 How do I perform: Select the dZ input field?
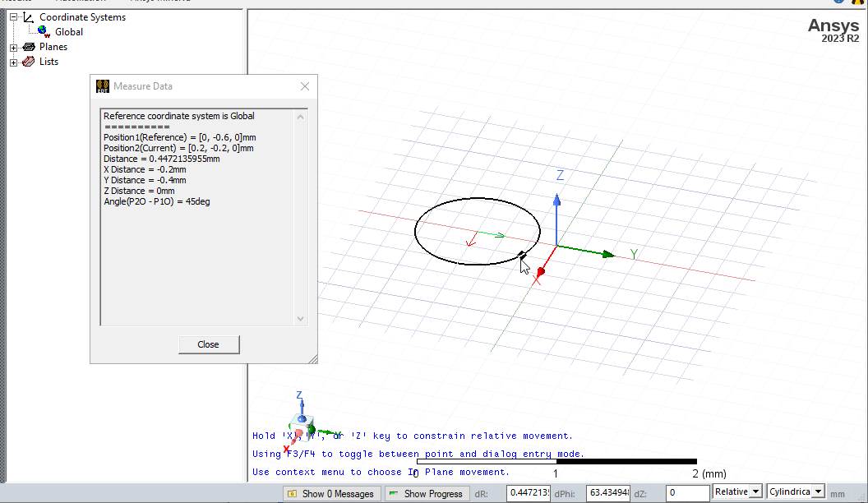687,491
